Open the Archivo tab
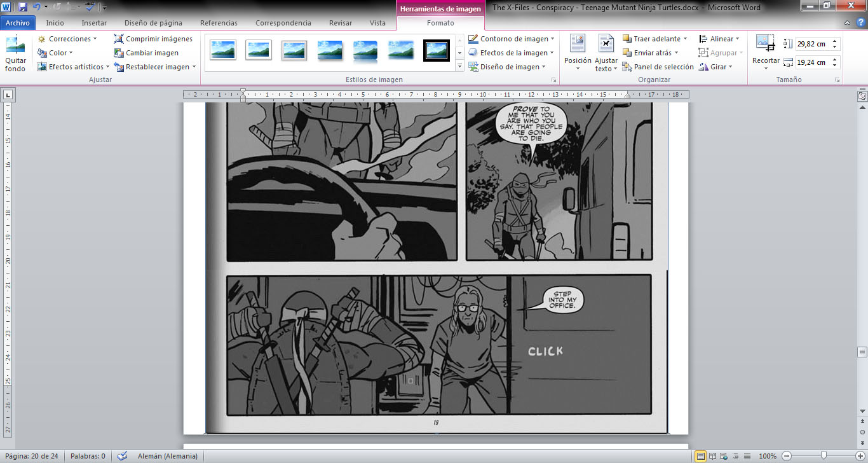The image size is (868, 463). tap(18, 23)
